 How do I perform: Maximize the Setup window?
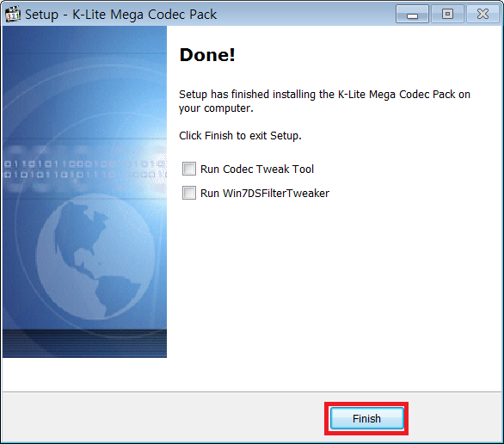(447, 14)
